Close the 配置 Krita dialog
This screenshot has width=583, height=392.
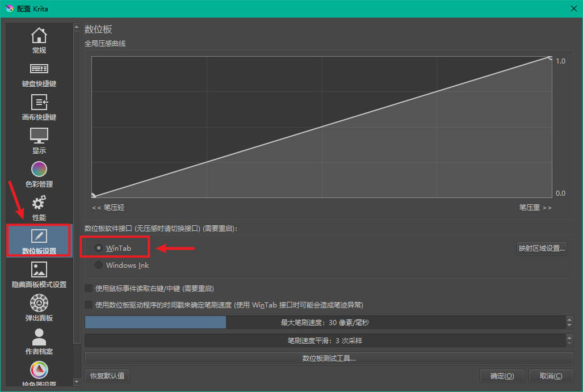click(x=574, y=9)
